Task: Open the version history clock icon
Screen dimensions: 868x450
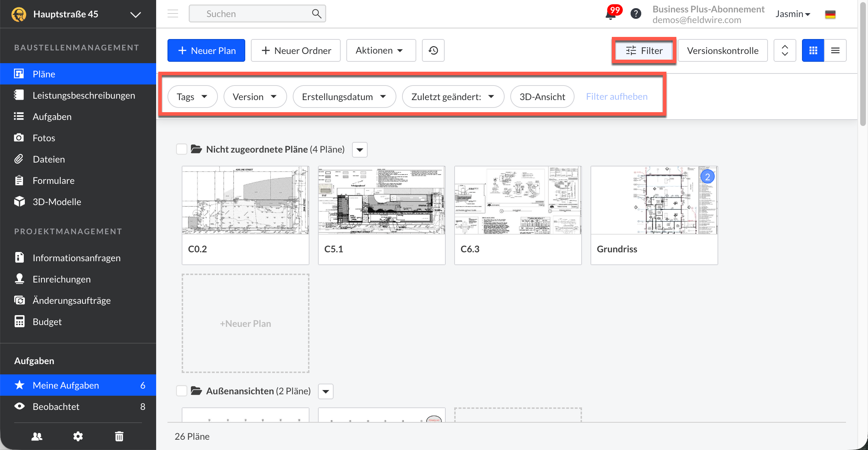Action: point(433,50)
